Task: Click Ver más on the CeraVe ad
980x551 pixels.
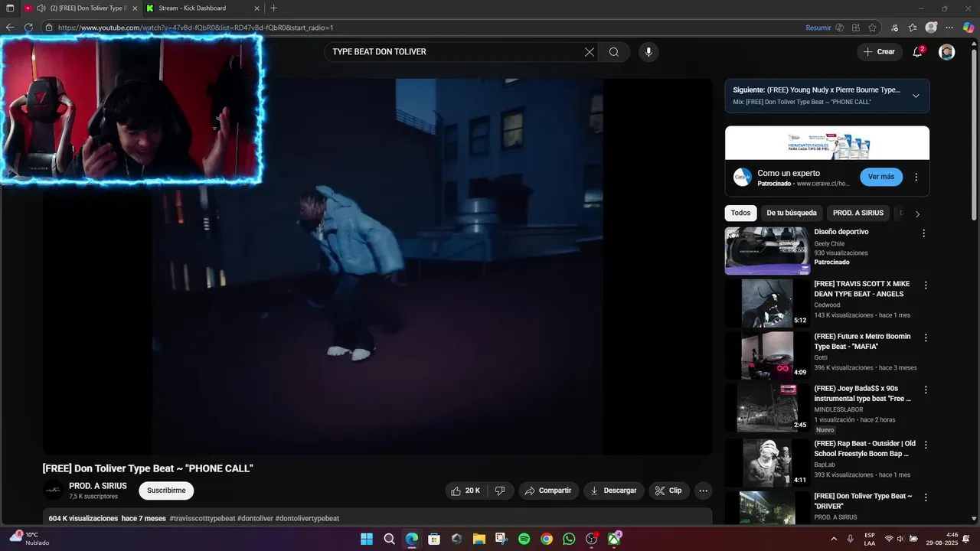Action: [881, 177]
